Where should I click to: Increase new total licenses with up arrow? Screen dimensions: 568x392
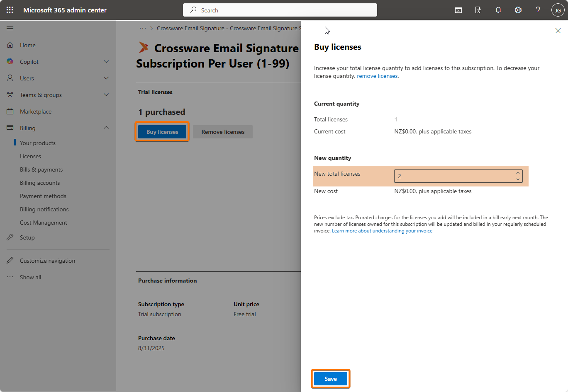[518, 173]
